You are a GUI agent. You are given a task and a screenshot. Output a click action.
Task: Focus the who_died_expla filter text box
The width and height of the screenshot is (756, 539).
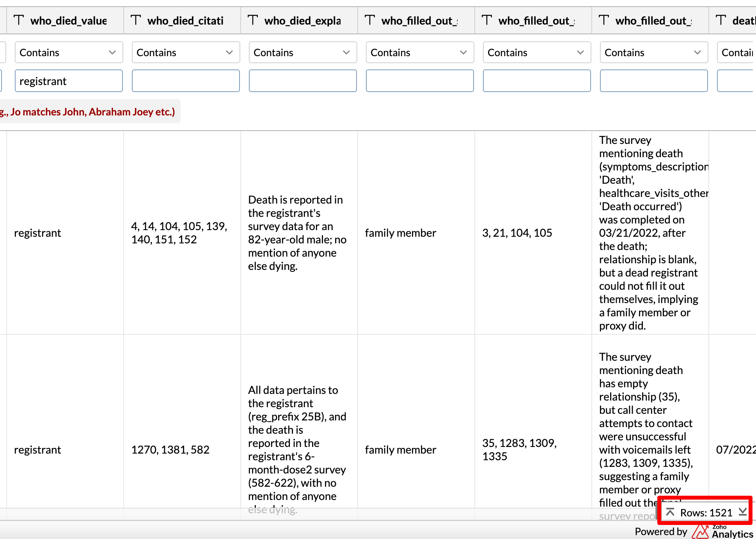coord(303,81)
